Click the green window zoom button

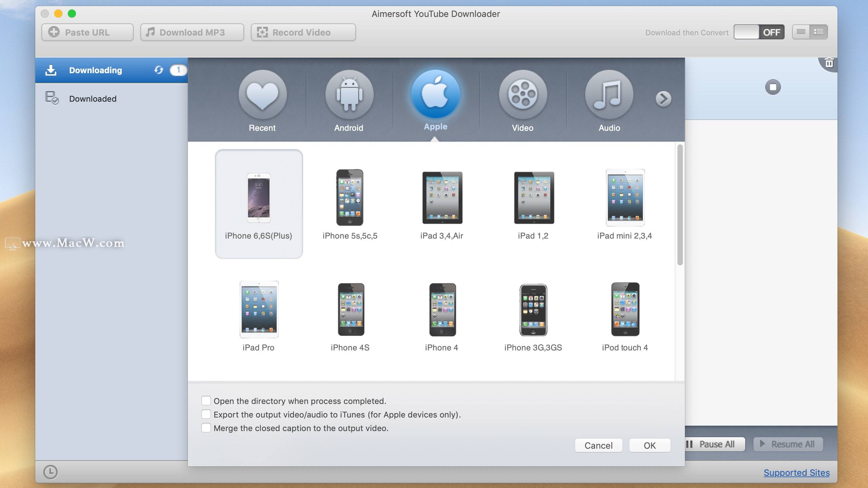(x=72, y=14)
